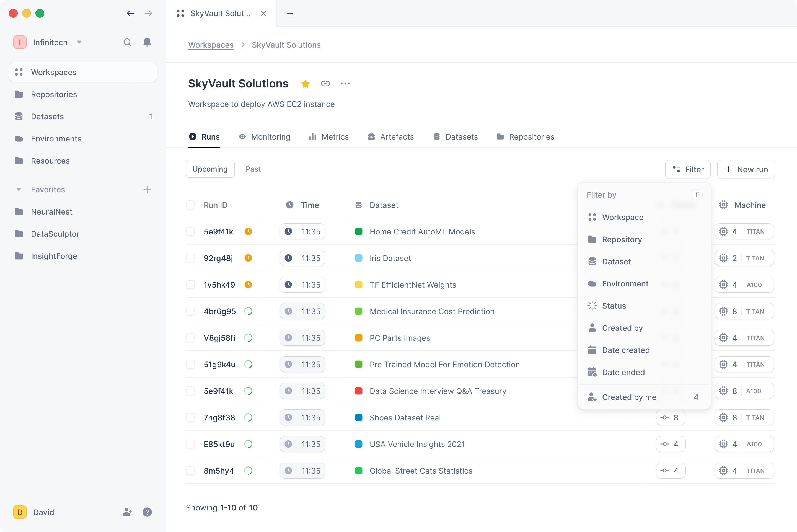
Task: Expand the Status filter option
Action: point(644,306)
